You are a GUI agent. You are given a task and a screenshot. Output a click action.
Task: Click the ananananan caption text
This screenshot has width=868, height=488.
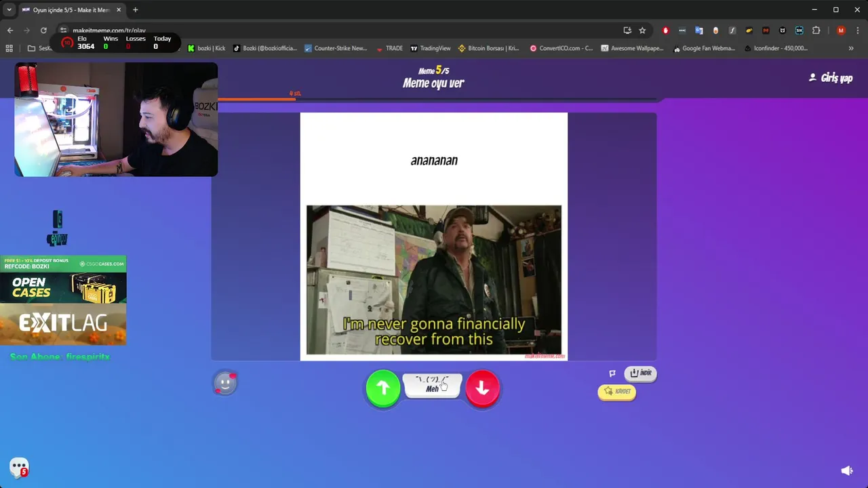click(434, 161)
